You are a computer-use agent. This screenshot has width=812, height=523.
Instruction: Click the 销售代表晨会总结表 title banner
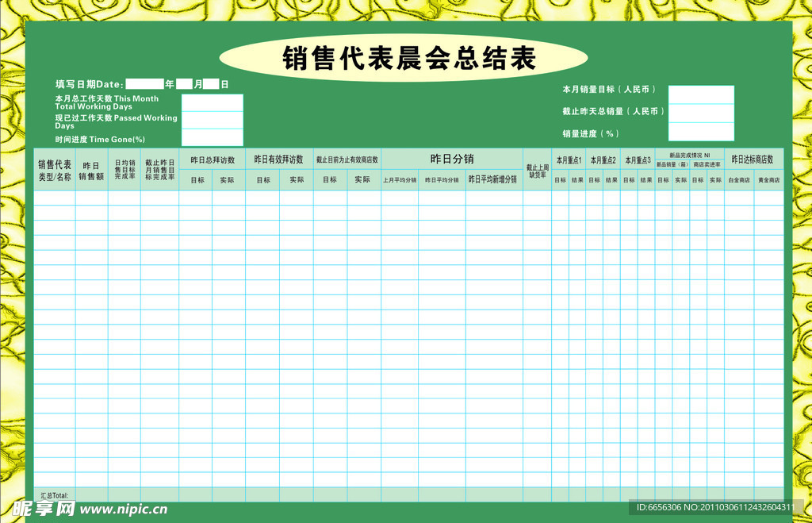pyautogui.click(x=404, y=59)
